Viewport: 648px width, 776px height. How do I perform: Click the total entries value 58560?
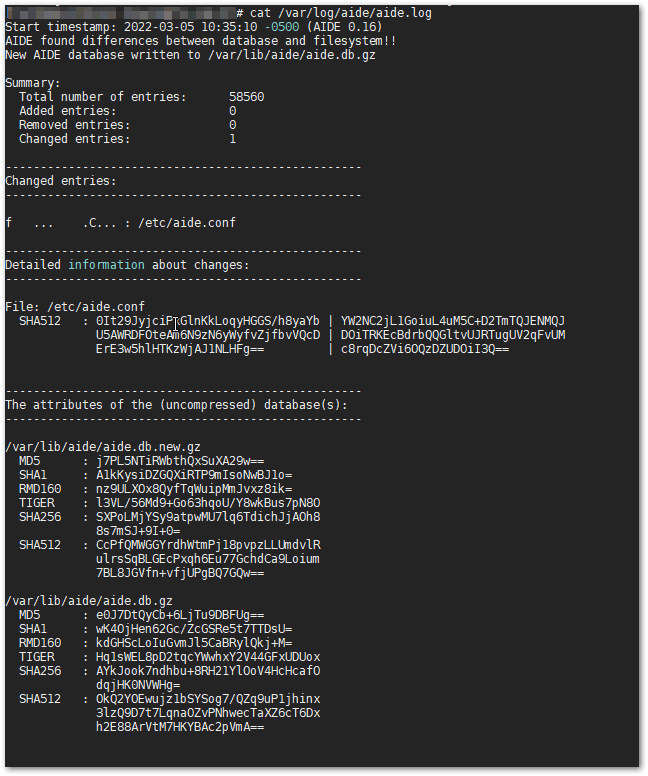click(x=247, y=97)
